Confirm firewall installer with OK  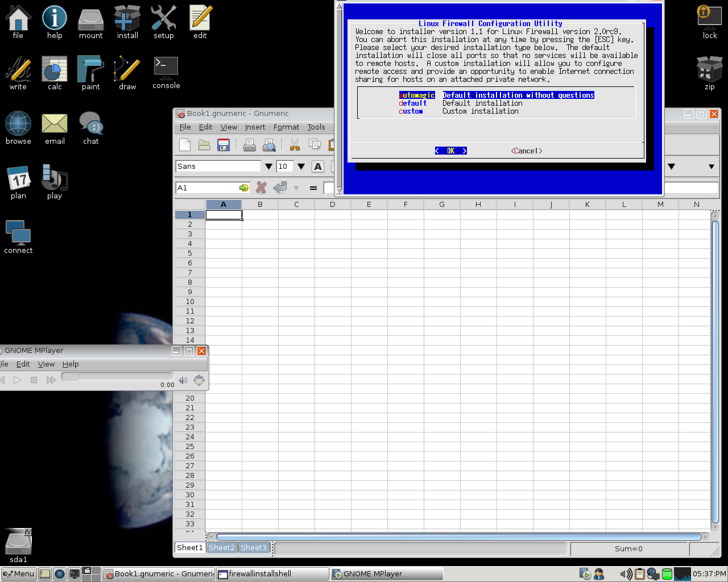(x=451, y=151)
